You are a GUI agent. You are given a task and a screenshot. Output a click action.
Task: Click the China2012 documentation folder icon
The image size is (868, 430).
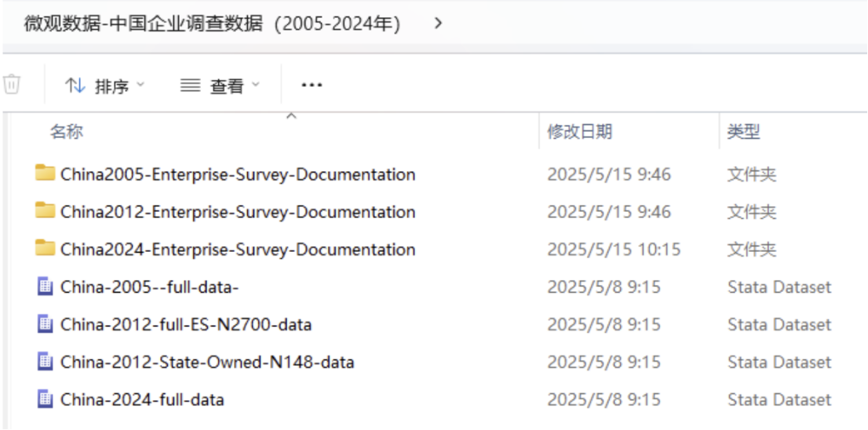46,211
